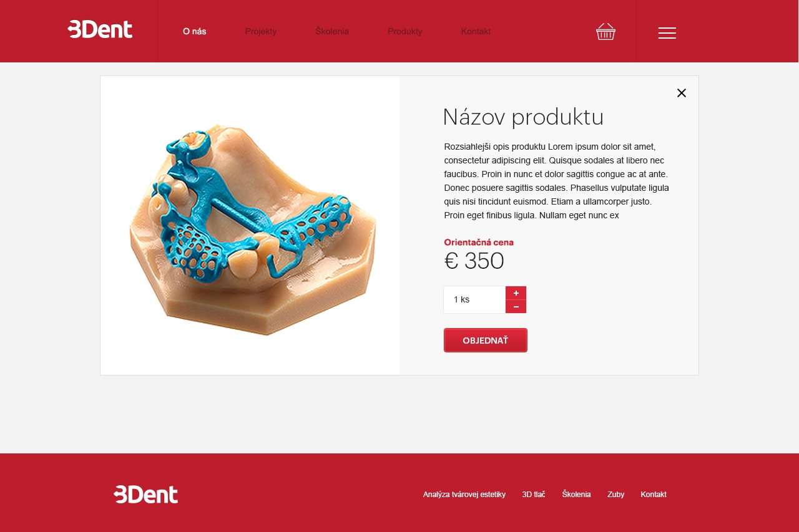Visit the Zuby footer link
This screenshot has height=532, width=799.
(x=616, y=495)
